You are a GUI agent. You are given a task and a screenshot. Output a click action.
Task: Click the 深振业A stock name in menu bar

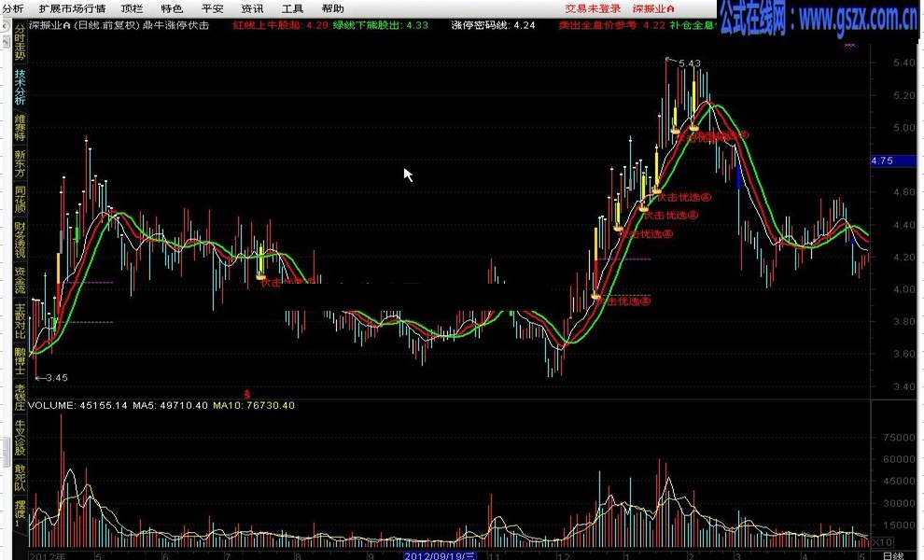pyautogui.click(x=653, y=8)
